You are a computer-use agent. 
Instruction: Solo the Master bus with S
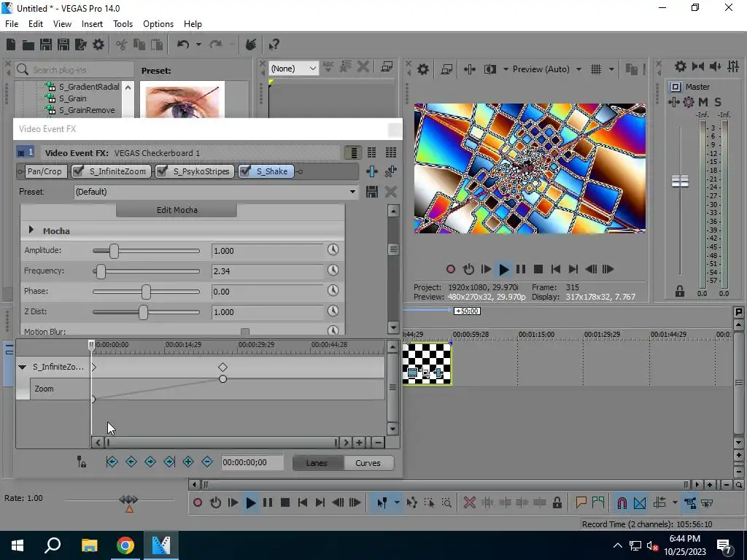point(718,102)
